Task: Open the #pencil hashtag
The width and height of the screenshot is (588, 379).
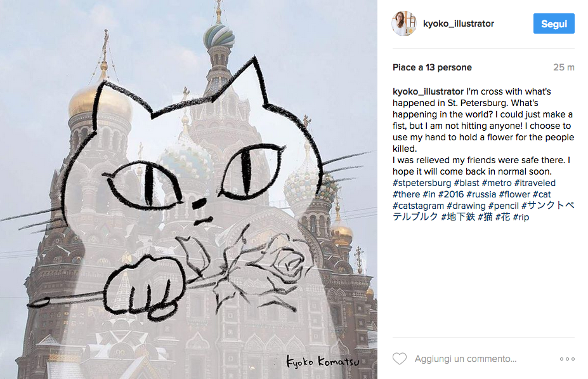Action: click(503, 206)
